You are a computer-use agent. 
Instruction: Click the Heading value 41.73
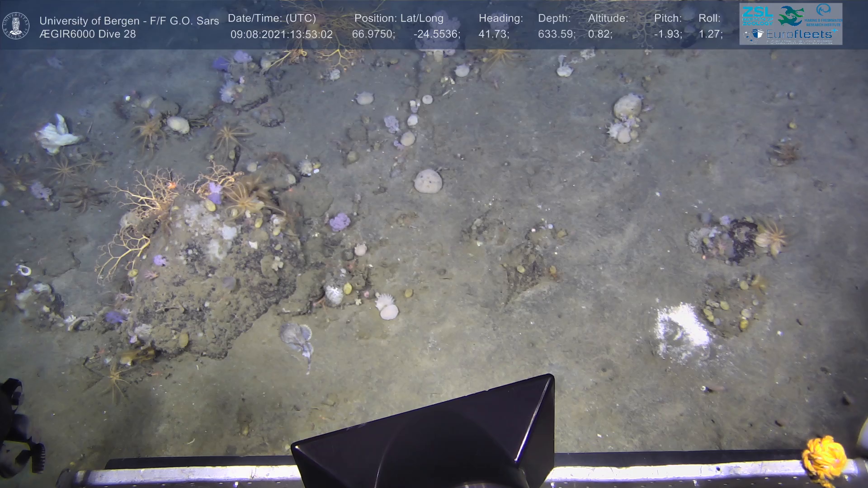pyautogui.click(x=493, y=34)
